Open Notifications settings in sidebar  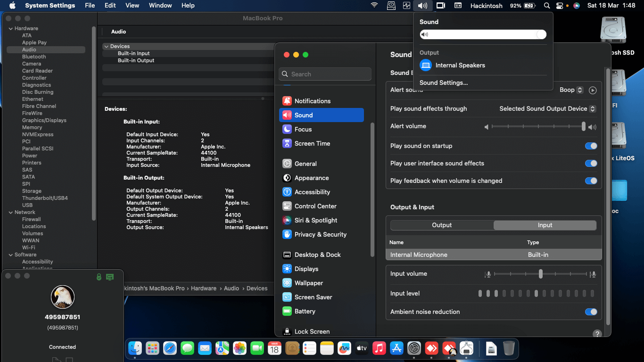[x=322, y=101]
